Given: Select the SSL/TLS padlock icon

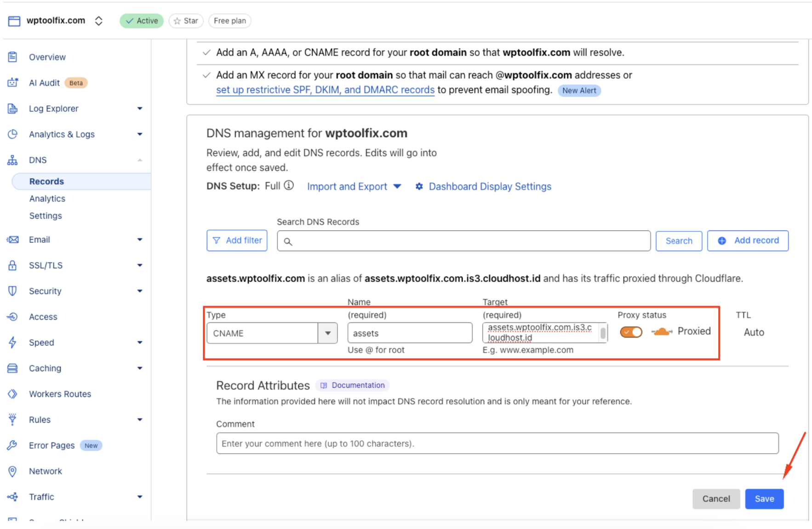Looking at the screenshot, I should click(12, 265).
